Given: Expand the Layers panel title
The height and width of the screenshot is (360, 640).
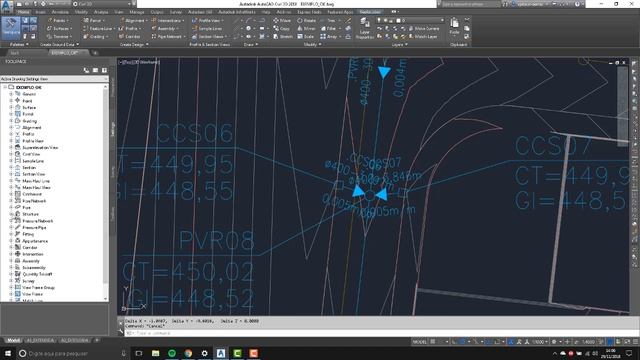Looking at the screenshot, I should (x=399, y=44).
